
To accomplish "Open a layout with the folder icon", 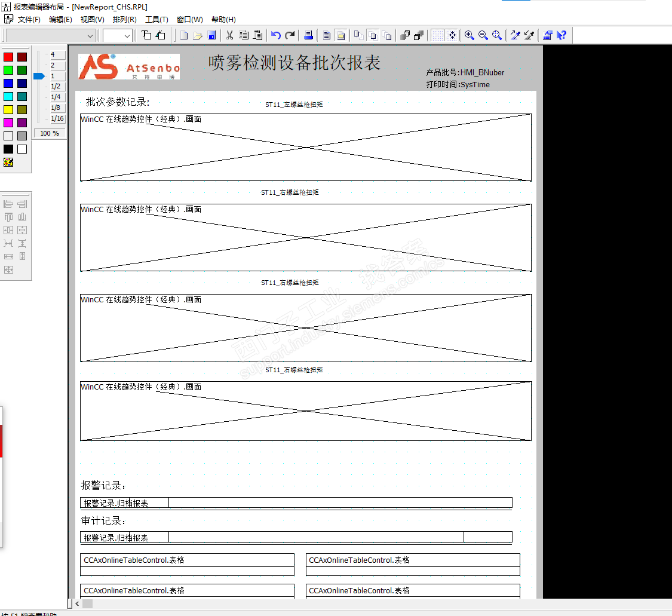I will (x=198, y=35).
